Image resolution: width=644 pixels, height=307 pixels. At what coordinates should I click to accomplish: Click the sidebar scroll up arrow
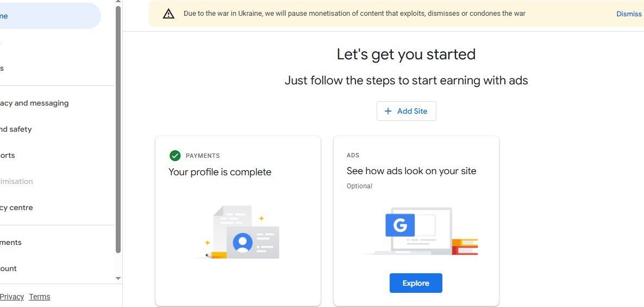(x=118, y=2)
